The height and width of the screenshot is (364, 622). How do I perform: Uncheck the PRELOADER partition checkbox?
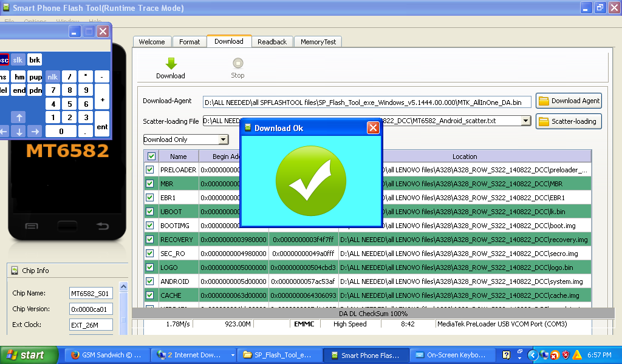coord(150,169)
